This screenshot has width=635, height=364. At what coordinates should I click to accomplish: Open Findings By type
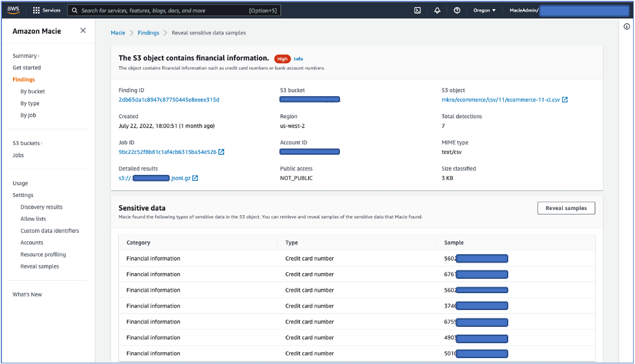pos(30,103)
